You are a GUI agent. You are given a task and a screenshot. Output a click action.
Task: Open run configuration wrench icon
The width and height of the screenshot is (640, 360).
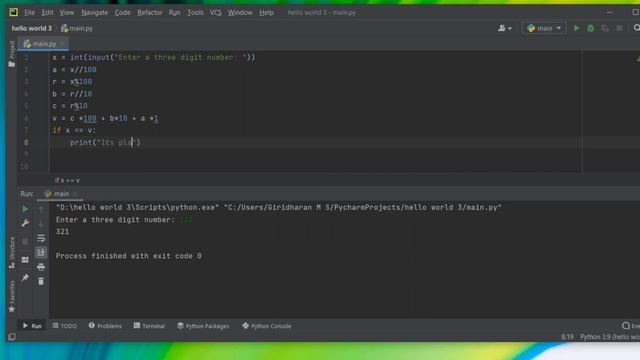tap(25, 223)
